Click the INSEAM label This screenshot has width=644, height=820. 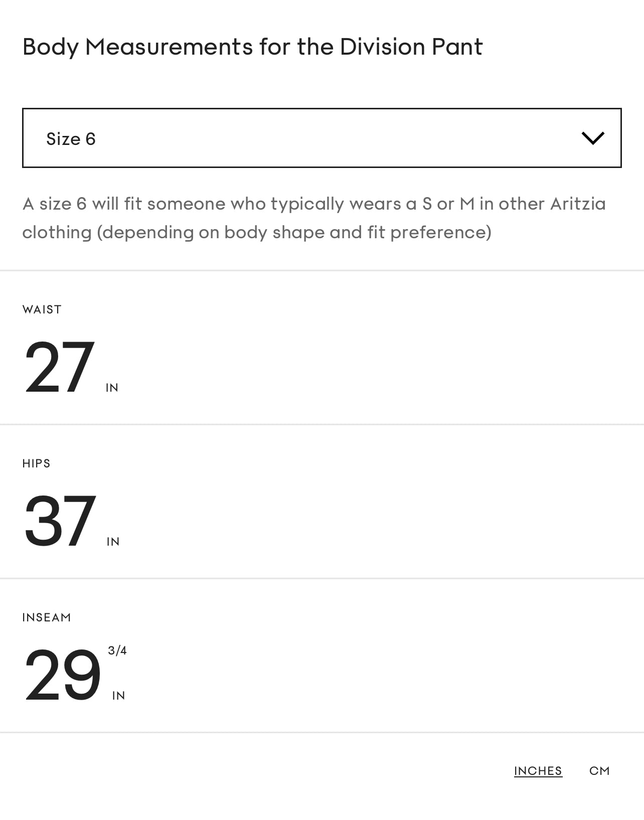47,617
